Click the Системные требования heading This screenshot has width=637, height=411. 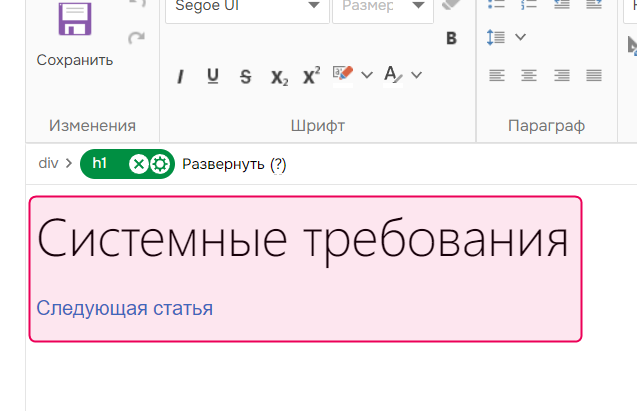pyautogui.click(x=303, y=240)
